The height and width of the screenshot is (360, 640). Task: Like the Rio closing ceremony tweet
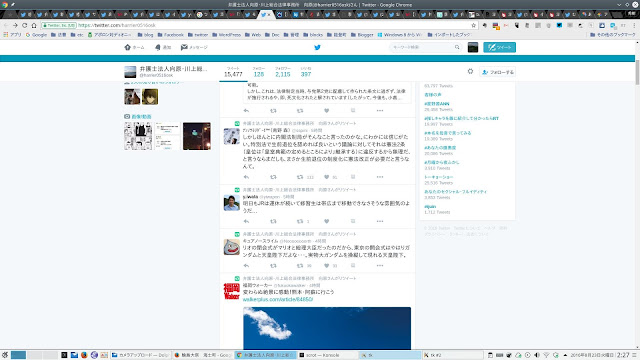point(327,266)
